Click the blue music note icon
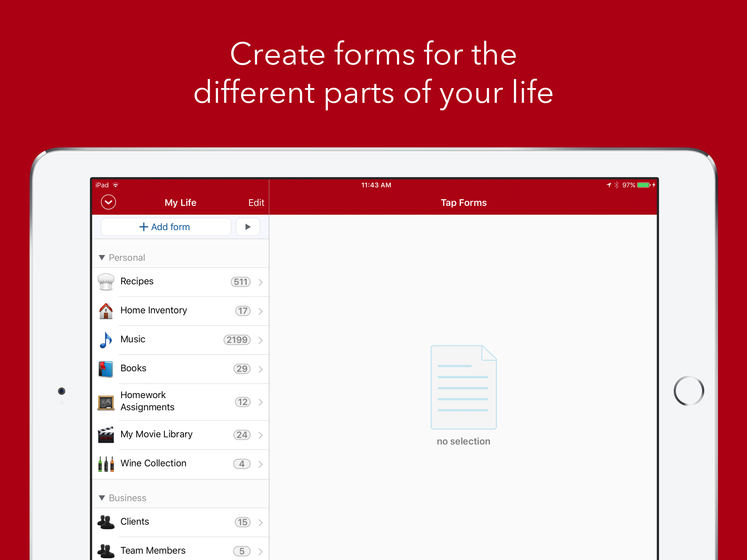747x560 pixels. pyautogui.click(x=106, y=340)
